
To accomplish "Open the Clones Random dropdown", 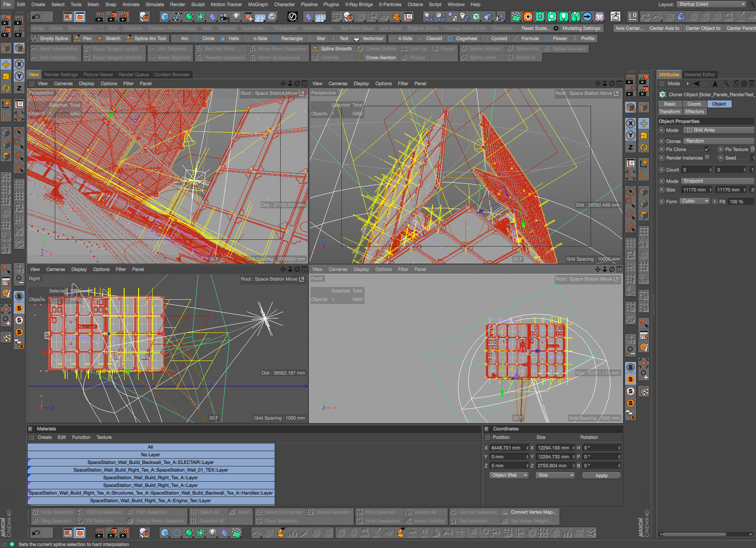I will [719, 141].
